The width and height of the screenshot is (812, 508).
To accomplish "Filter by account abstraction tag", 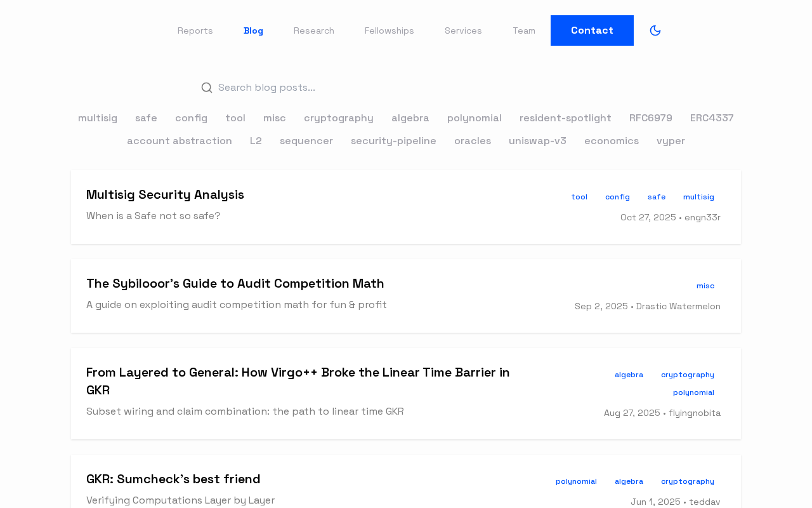I will [180, 141].
